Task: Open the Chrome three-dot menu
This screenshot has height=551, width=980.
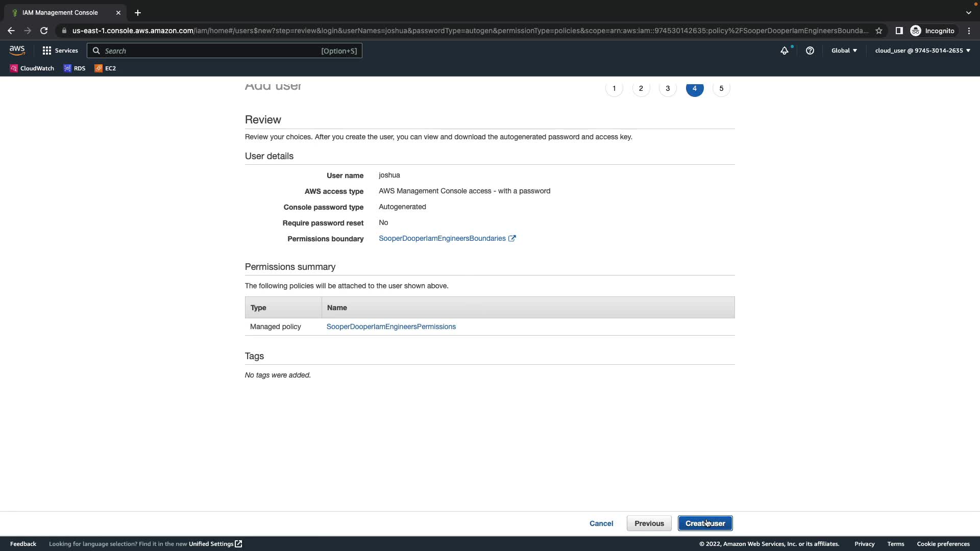Action: (x=969, y=31)
